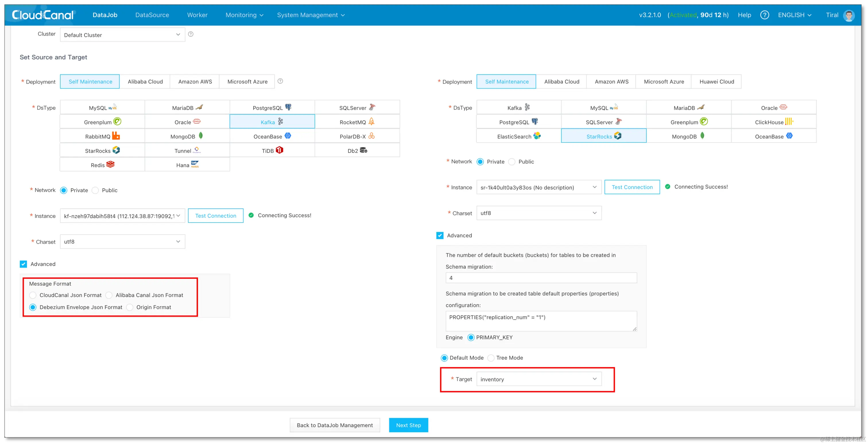Choose ClickHouse target DsType
Image resolution: width=868 pixels, height=444 pixels.
[x=774, y=122]
